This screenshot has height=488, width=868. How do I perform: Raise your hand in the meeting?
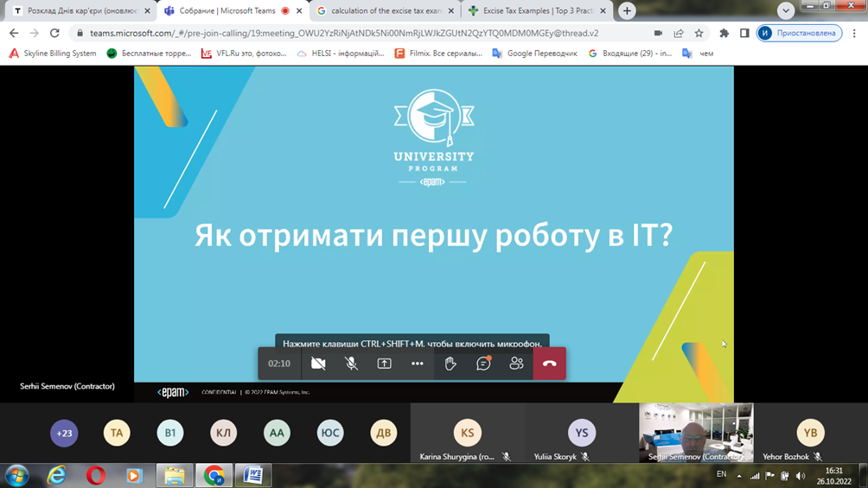point(450,364)
